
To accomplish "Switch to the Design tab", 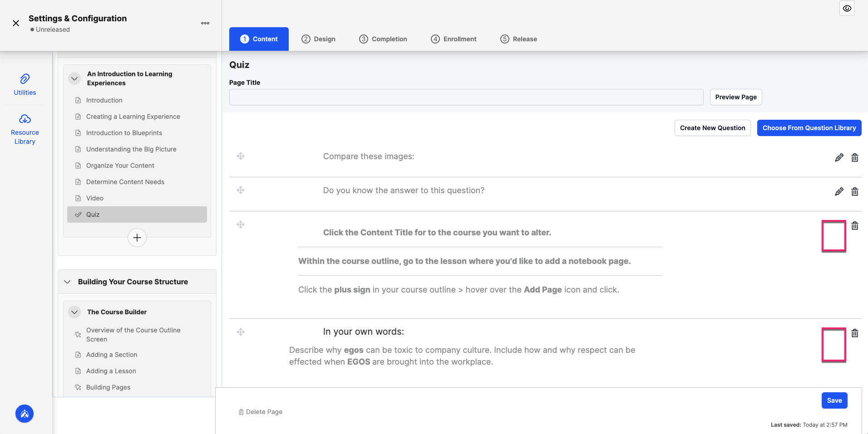I will [319, 39].
